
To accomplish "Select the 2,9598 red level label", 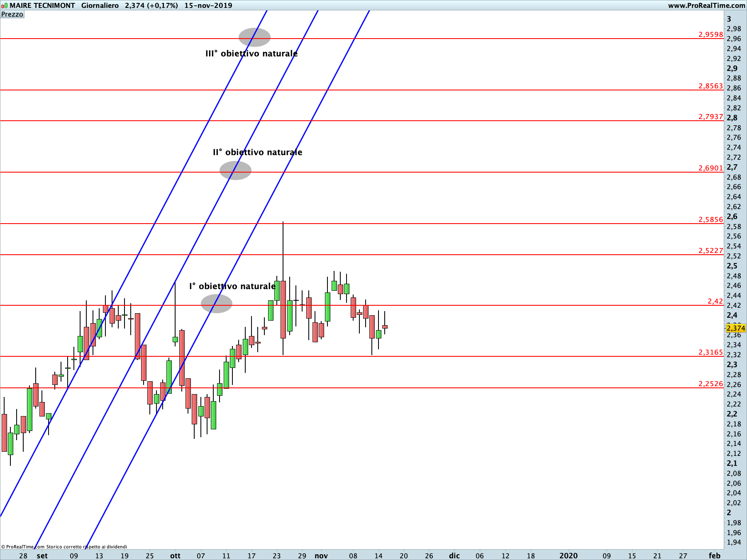I will point(711,34).
